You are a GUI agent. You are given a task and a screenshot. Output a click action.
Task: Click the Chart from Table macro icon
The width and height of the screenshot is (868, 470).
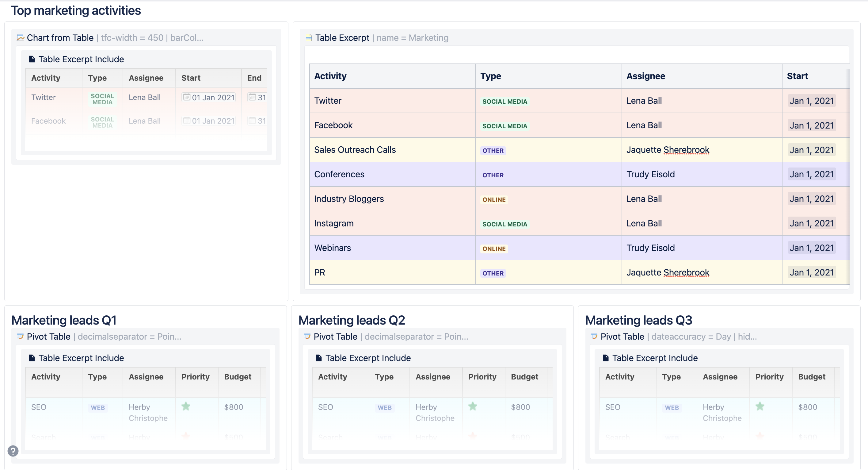click(x=21, y=38)
